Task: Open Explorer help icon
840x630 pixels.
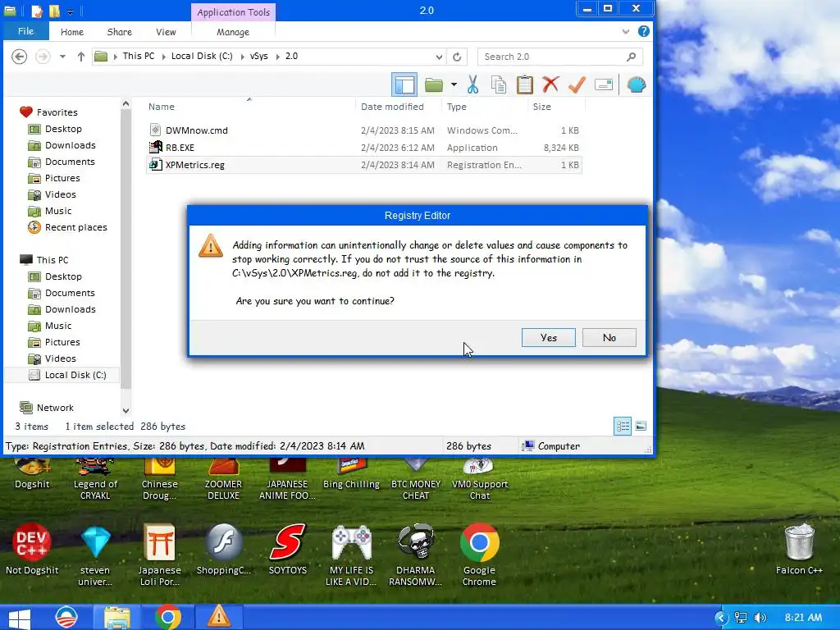Action: point(644,31)
